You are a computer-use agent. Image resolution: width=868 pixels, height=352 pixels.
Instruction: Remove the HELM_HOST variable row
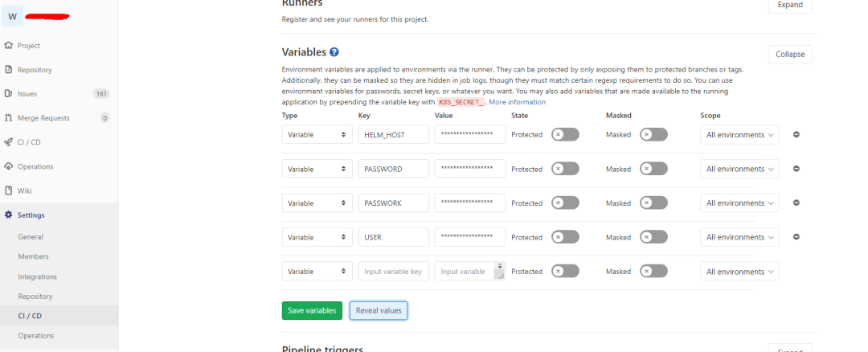(x=796, y=134)
